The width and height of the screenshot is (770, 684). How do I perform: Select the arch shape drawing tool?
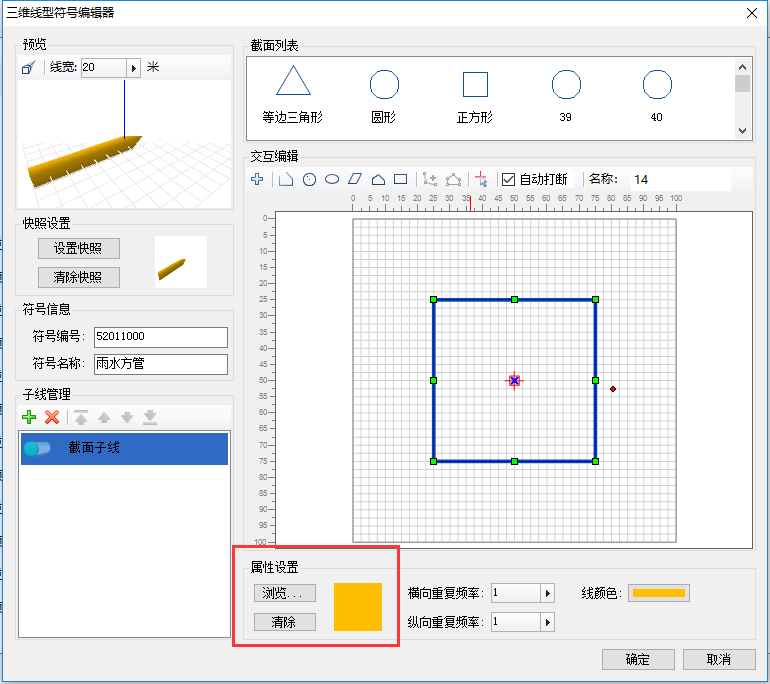378,180
